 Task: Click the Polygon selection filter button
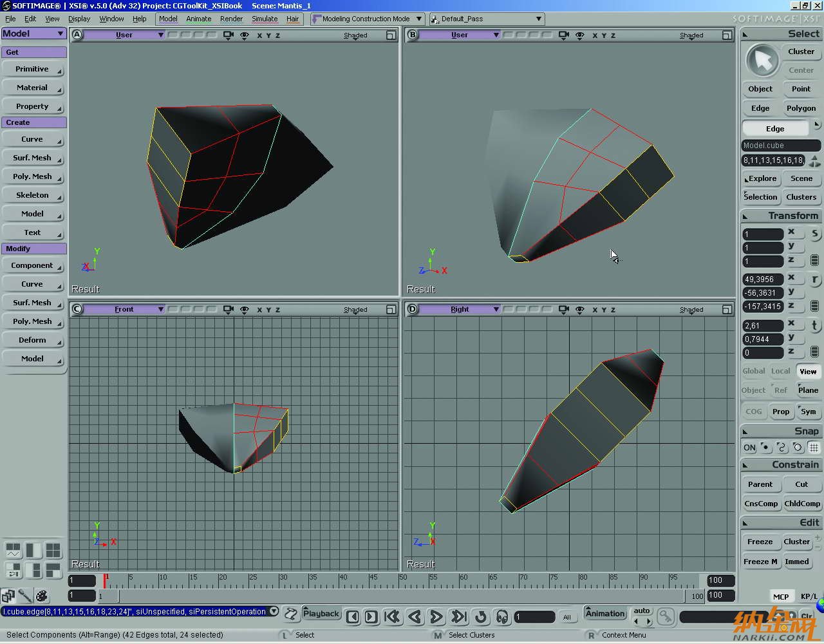pyautogui.click(x=801, y=108)
